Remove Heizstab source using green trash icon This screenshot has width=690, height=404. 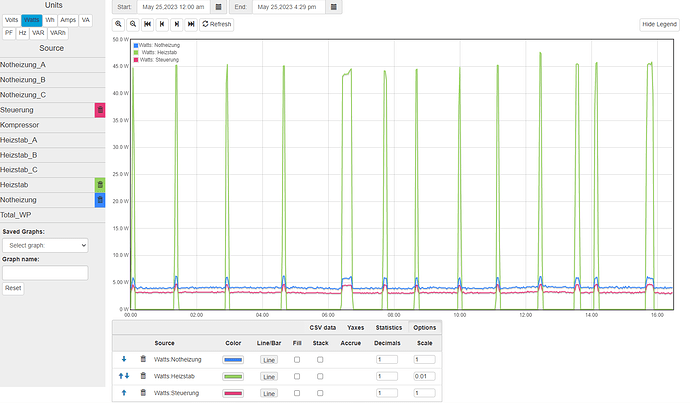[x=100, y=185]
